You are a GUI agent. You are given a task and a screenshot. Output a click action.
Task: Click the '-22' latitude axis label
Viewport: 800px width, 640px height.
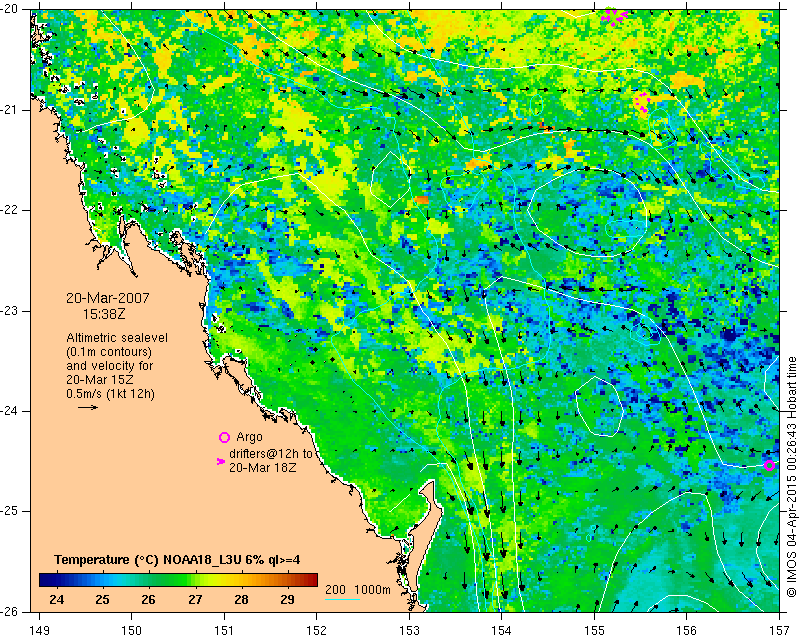pos(9,210)
